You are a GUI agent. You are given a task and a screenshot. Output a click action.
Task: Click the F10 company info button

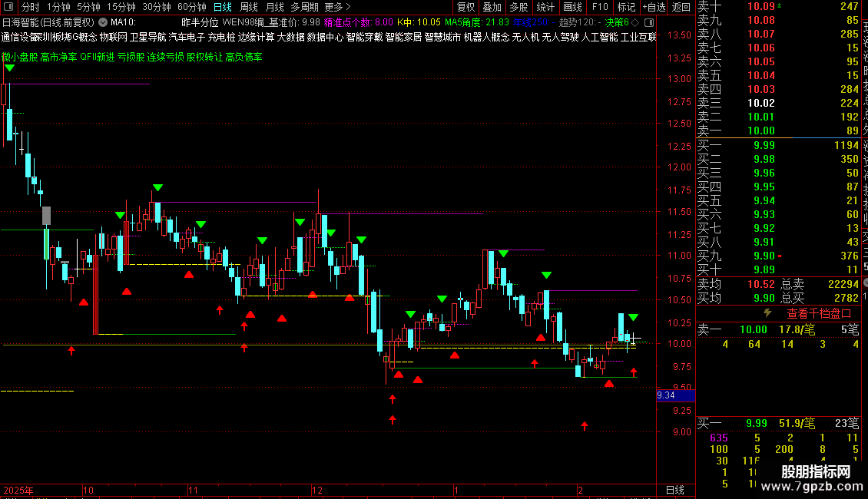pyautogui.click(x=599, y=7)
